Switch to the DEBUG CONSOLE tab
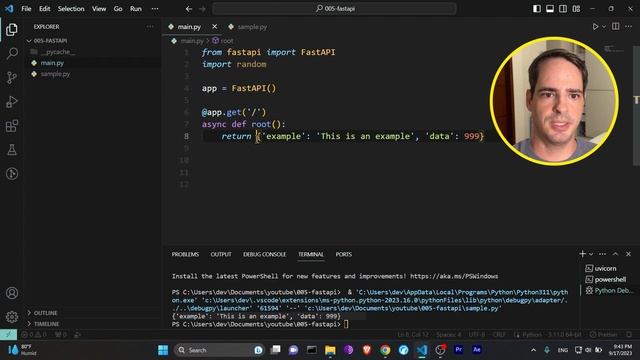Image resolution: width=640 pixels, height=360 pixels. point(264,254)
